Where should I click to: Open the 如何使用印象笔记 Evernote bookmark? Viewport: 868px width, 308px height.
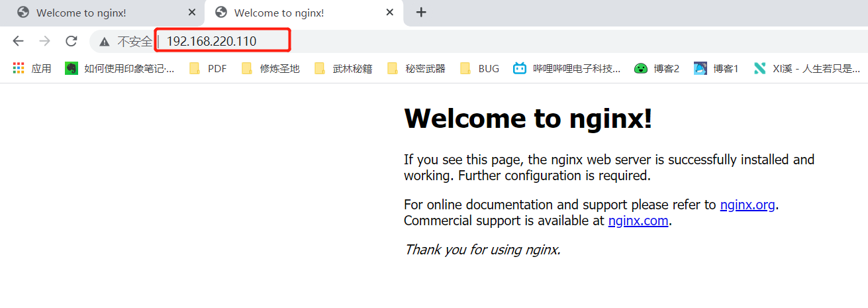click(x=120, y=68)
